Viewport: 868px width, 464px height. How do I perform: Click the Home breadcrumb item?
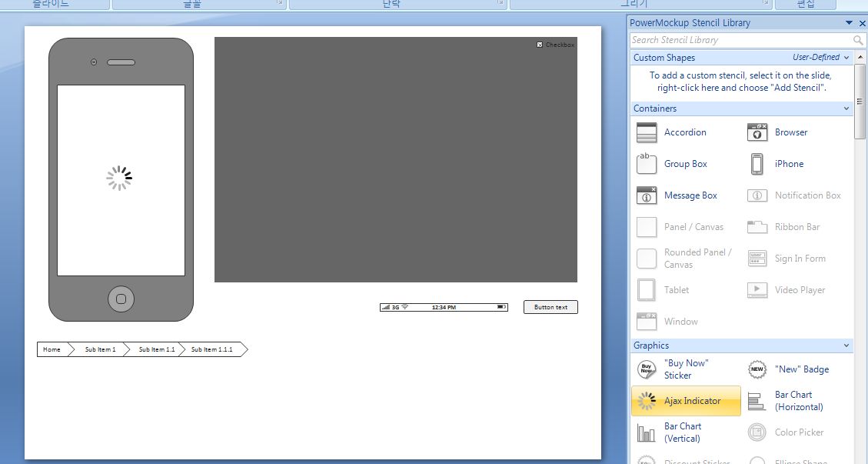[52, 349]
